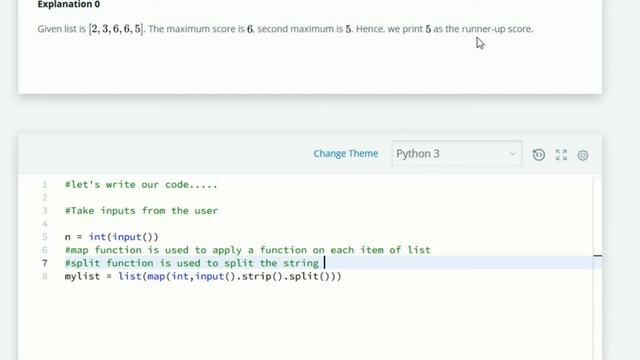640x360 pixels.
Task: Click the 'mylist = list(map(...' code line
Action: pos(203,276)
